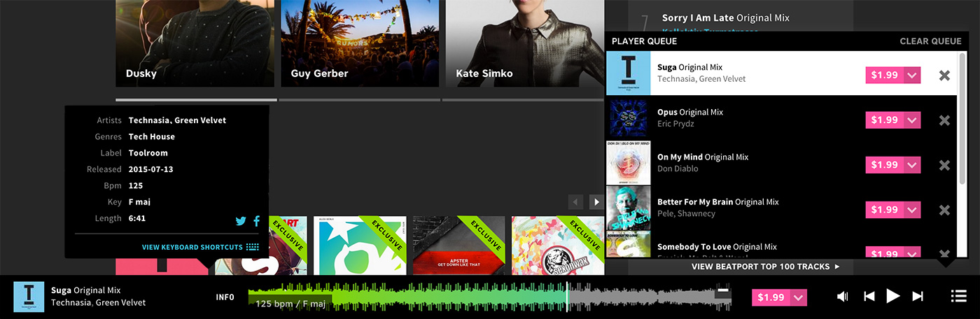Go to previous releases carousel page
The width and height of the screenshot is (980, 319).
(x=576, y=202)
